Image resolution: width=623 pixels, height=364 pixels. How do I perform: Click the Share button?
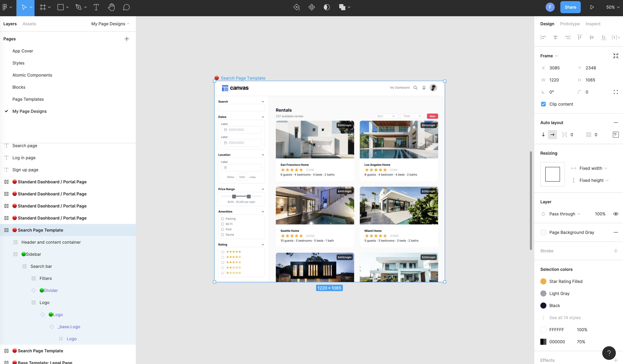coord(570,7)
